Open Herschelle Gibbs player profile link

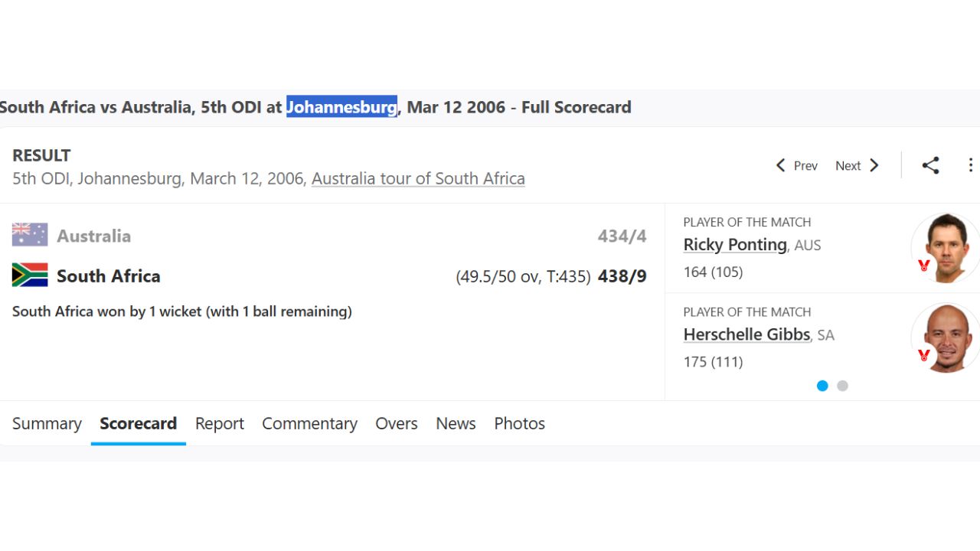pos(746,334)
